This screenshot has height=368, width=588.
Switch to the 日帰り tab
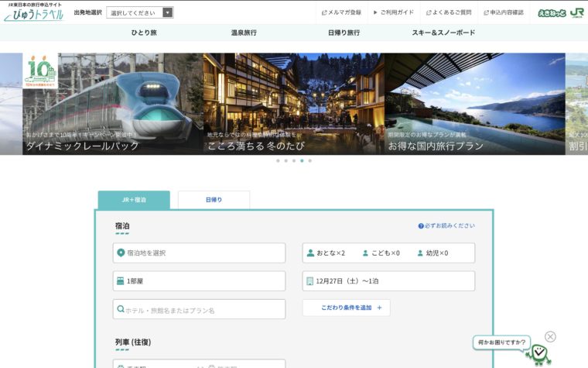(x=214, y=200)
